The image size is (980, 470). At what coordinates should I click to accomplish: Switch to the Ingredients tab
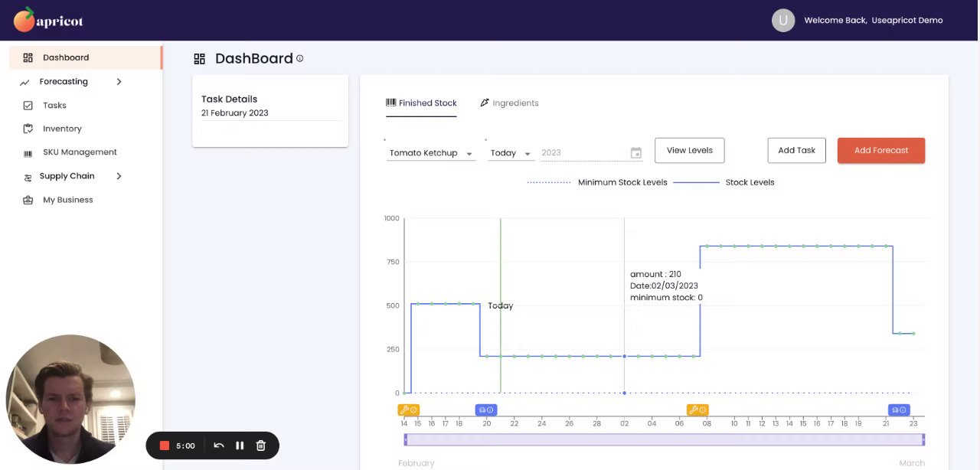pos(509,103)
